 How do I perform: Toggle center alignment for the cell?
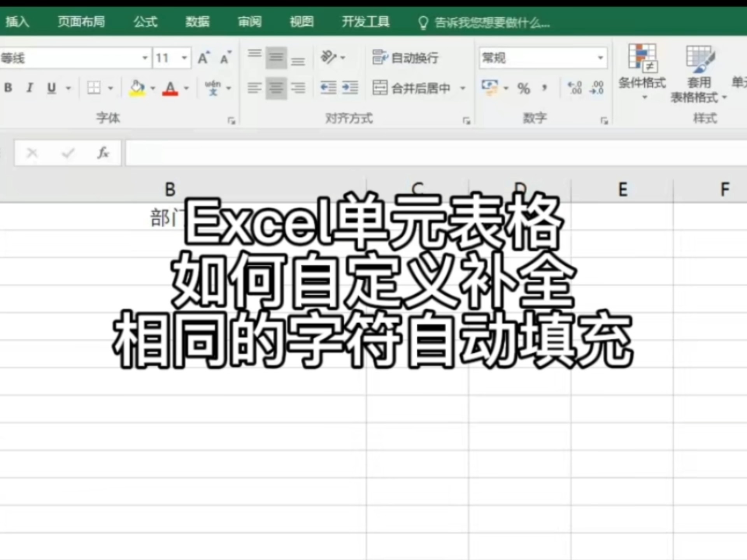click(x=276, y=88)
